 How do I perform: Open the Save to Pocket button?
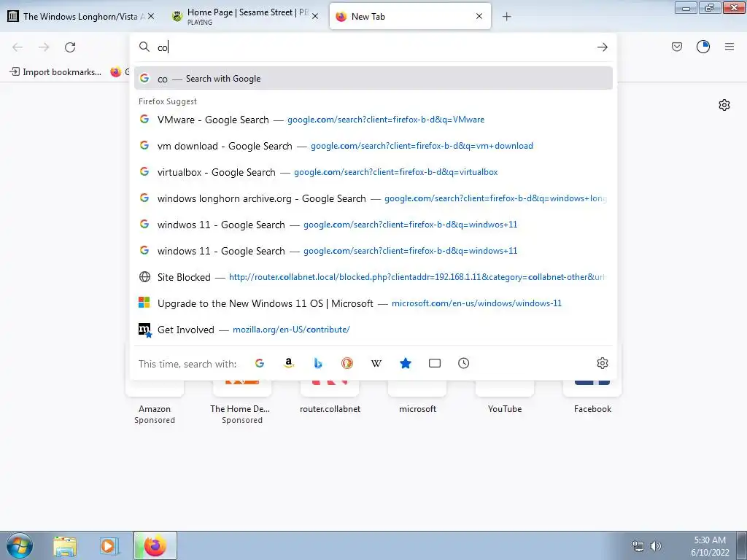[677, 47]
